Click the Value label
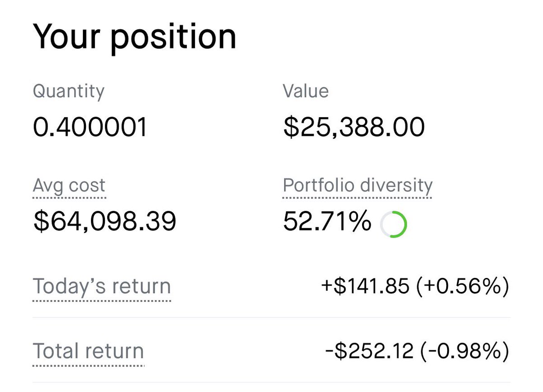This screenshot has height=392, width=543. [x=306, y=91]
